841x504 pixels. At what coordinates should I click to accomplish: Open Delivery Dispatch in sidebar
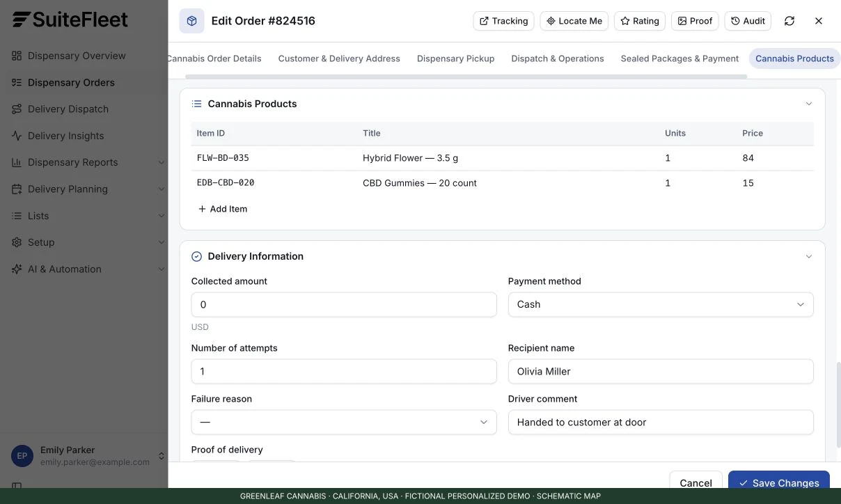84,109
